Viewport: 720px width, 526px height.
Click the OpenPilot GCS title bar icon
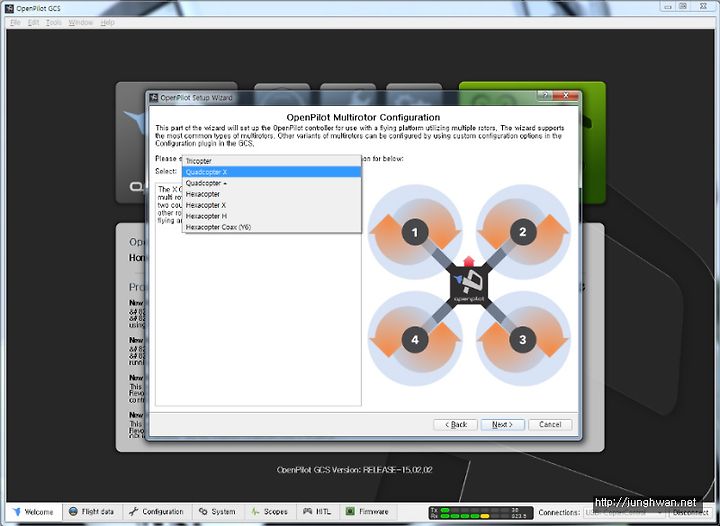tap(9, 8)
